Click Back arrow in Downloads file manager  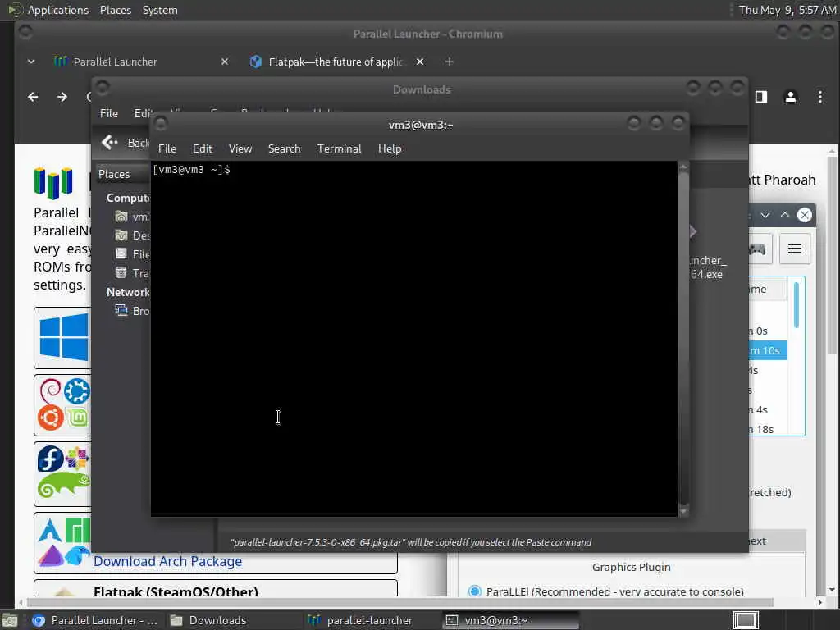point(109,142)
